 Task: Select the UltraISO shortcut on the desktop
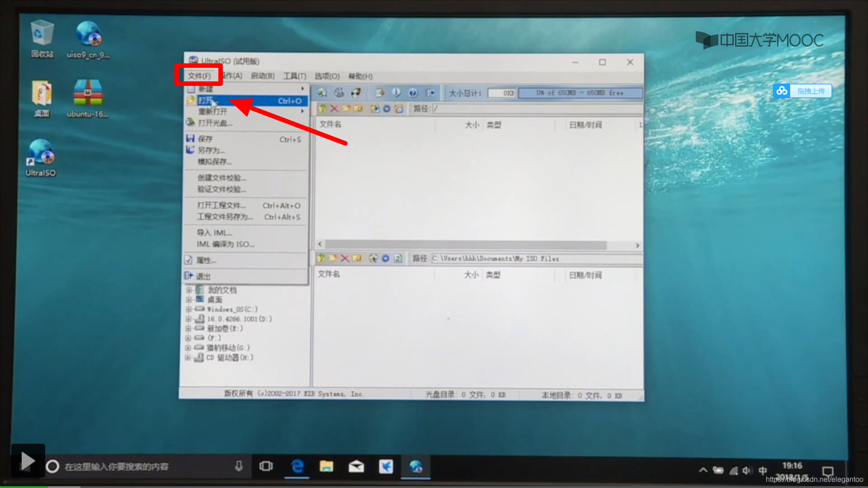click(x=41, y=157)
